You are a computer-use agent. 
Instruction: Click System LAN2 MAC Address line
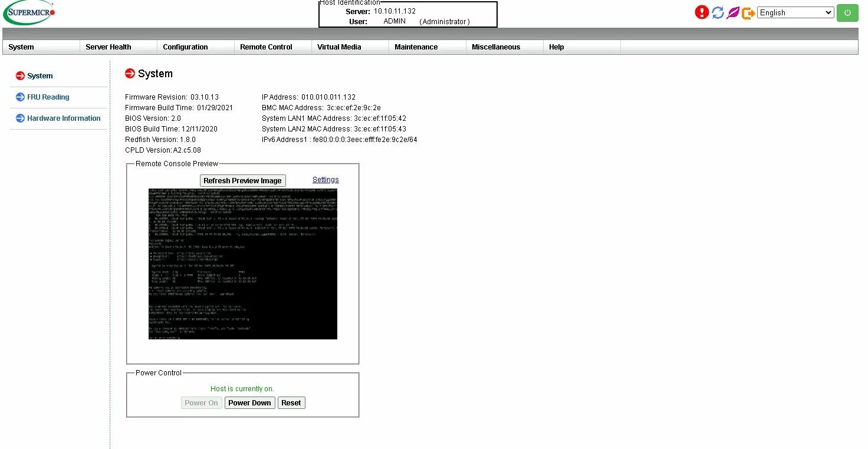[x=334, y=129]
